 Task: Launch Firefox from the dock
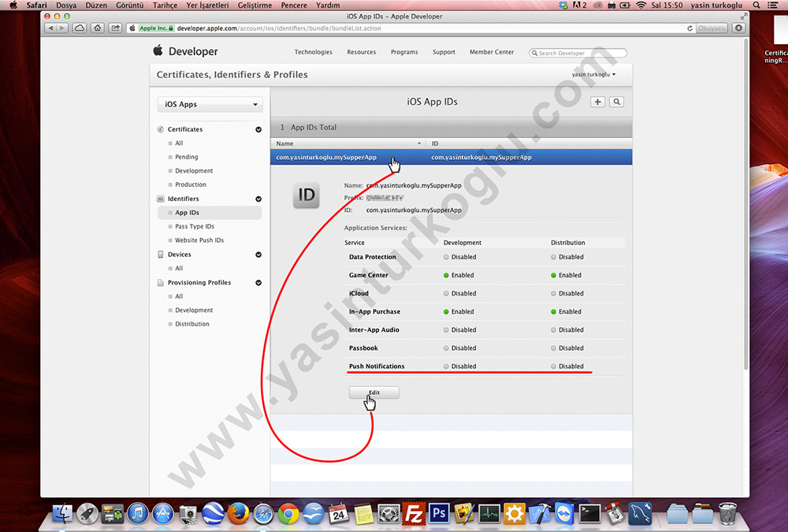coord(238,514)
